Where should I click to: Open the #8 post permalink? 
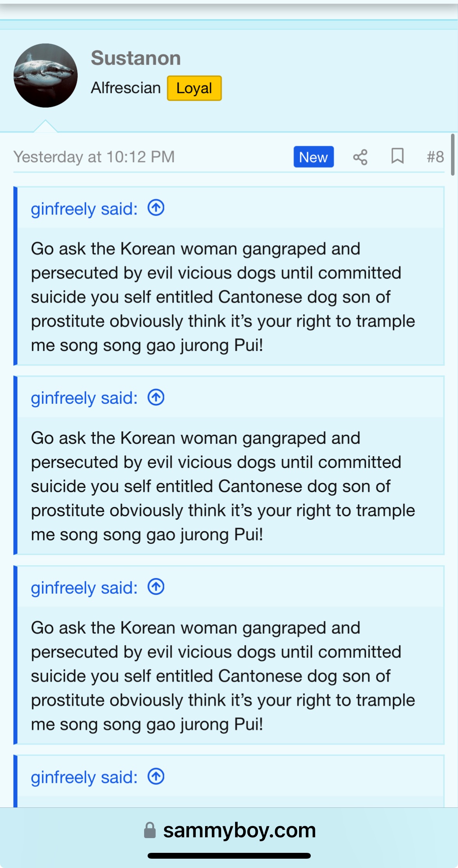point(435,157)
